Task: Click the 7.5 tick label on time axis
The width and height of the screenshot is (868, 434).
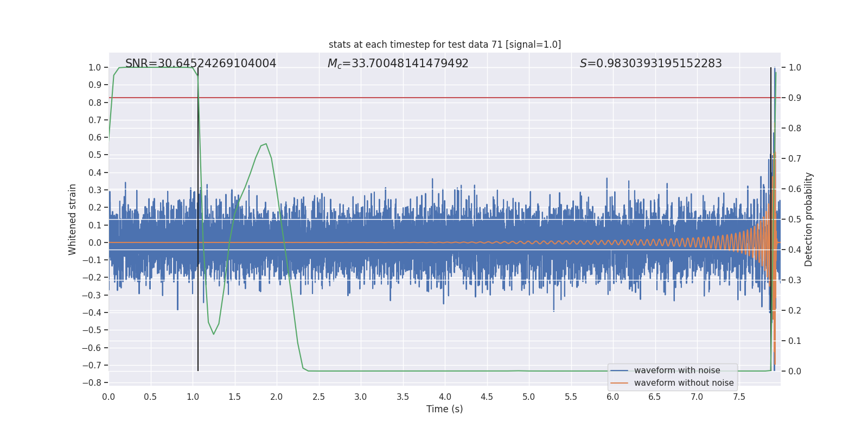Action: point(739,397)
